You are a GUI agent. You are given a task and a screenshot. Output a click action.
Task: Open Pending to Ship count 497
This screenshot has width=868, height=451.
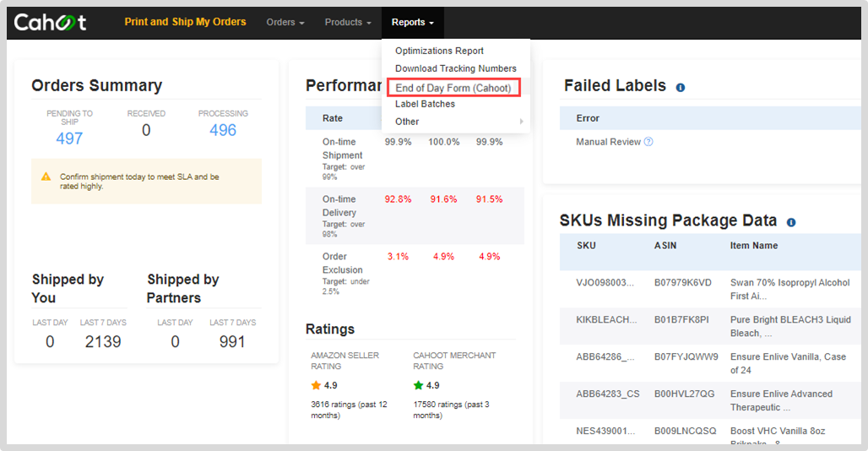pos(69,139)
